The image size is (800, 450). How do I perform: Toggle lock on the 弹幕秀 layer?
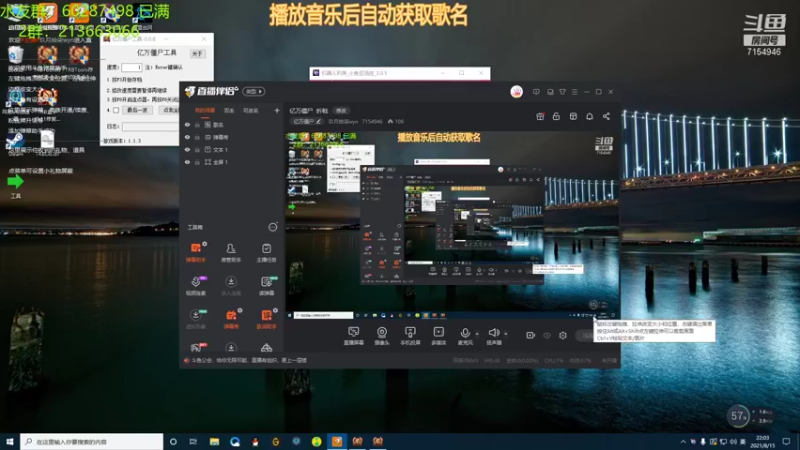pos(197,137)
